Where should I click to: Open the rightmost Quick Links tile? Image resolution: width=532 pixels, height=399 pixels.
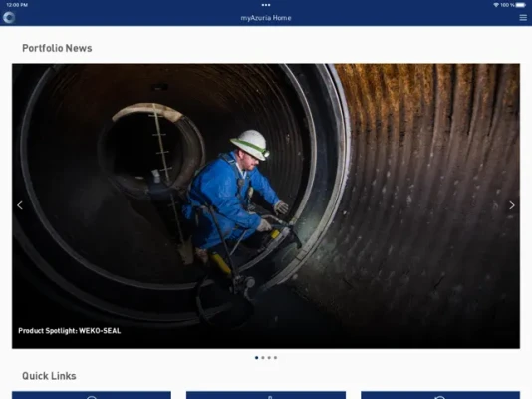pos(440,395)
